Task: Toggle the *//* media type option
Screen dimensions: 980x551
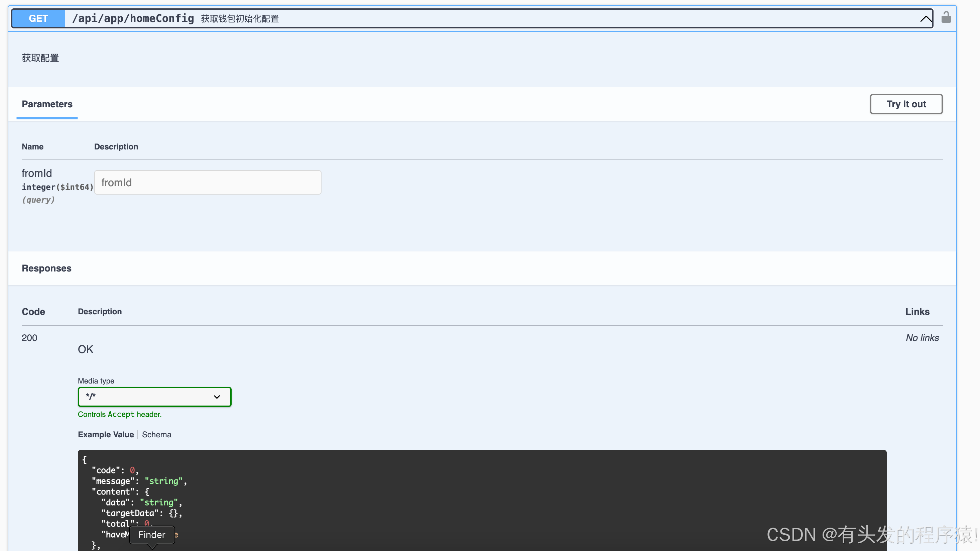Action: pos(154,397)
